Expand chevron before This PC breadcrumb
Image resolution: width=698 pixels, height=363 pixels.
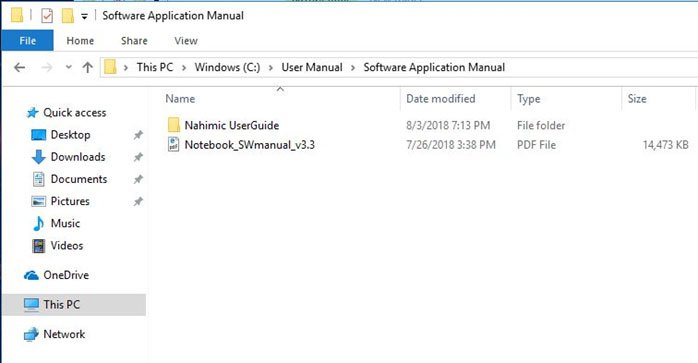pos(126,68)
